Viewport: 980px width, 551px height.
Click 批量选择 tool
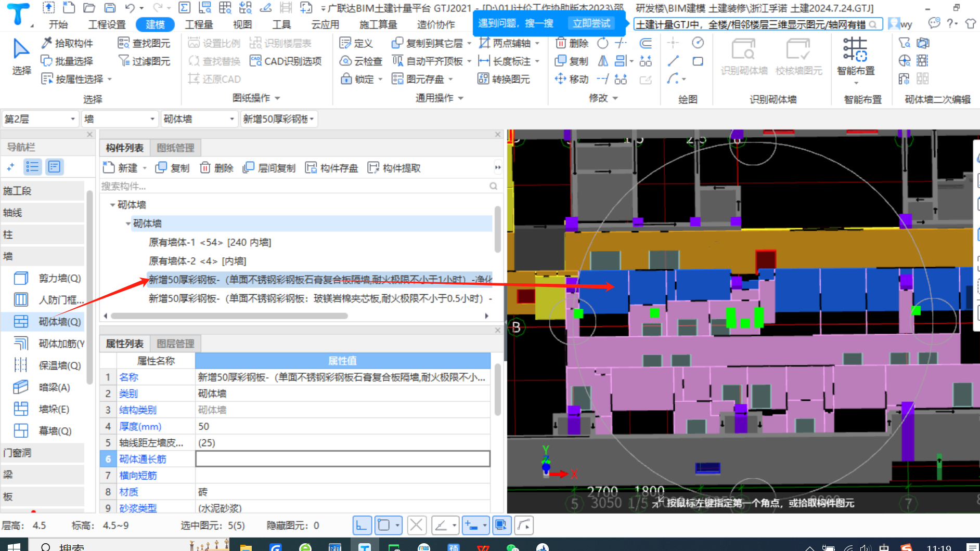(67, 61)
